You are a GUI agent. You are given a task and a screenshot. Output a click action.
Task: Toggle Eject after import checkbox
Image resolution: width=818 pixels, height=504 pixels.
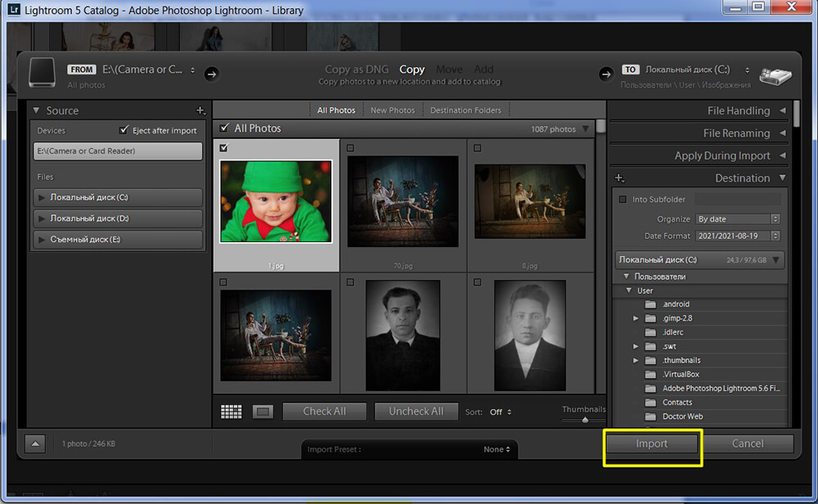(x=124, y=130)
